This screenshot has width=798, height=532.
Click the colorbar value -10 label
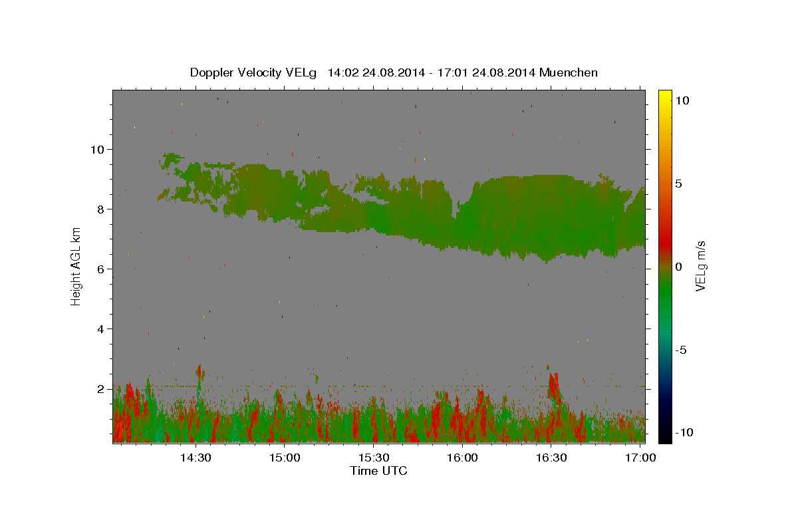point(685,432)
